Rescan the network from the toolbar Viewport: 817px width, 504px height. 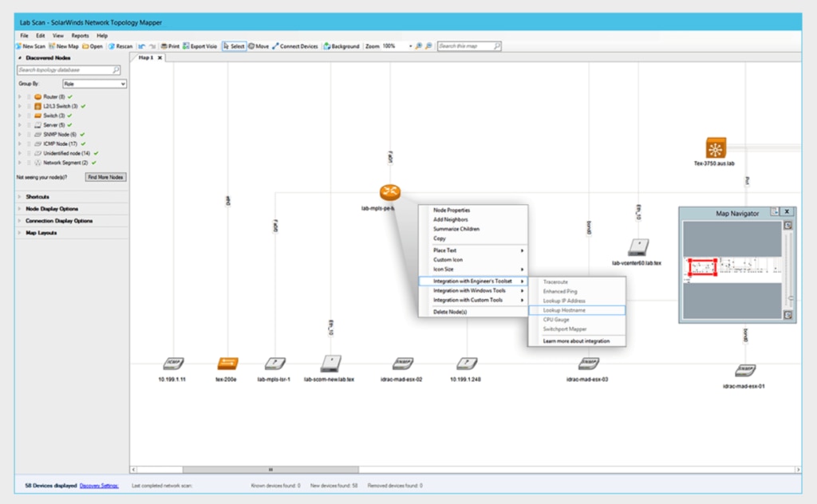point(120,46)
